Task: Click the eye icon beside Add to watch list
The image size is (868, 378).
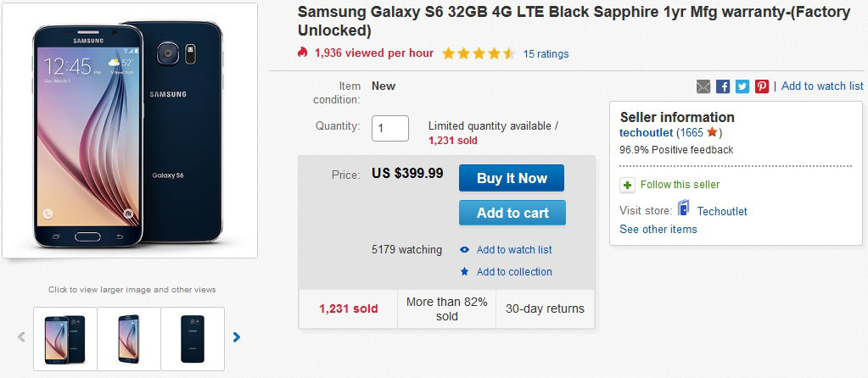Action: (464, 250)
